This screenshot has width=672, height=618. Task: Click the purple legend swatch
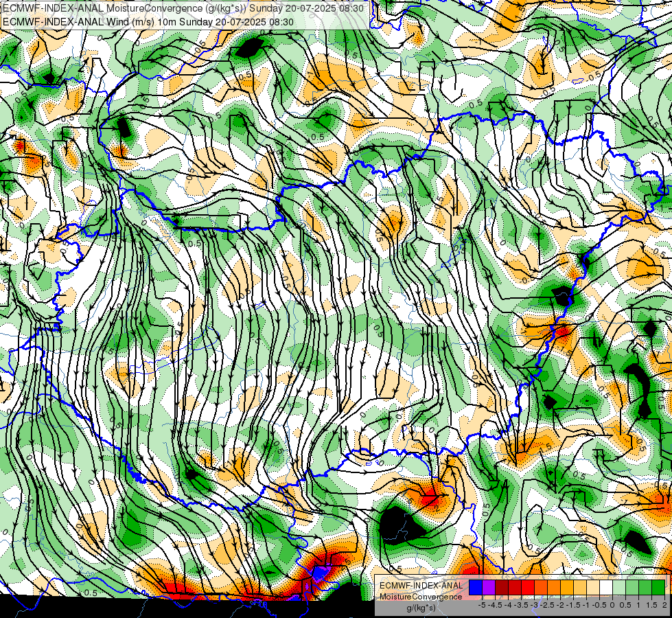(x=489, y=588)
